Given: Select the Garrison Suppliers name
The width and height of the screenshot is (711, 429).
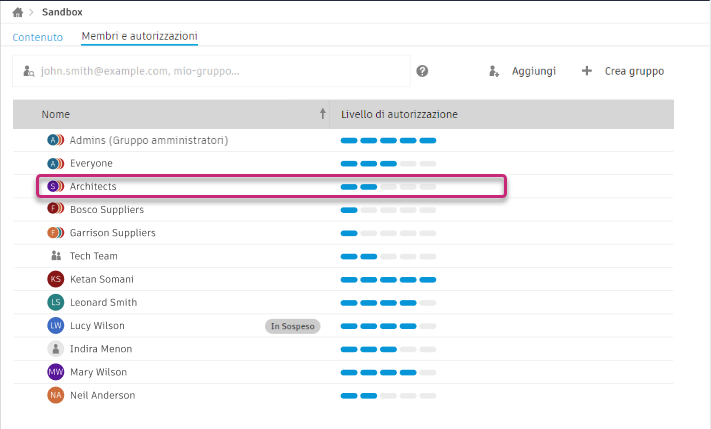Looking at the screenshot, I should [x=112, y=233].
